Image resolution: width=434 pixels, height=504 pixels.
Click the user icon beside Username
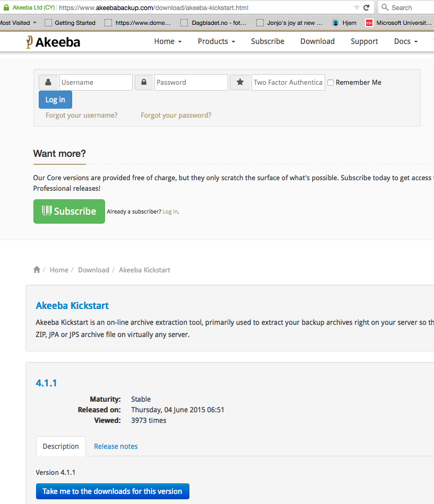click(48, 82)
